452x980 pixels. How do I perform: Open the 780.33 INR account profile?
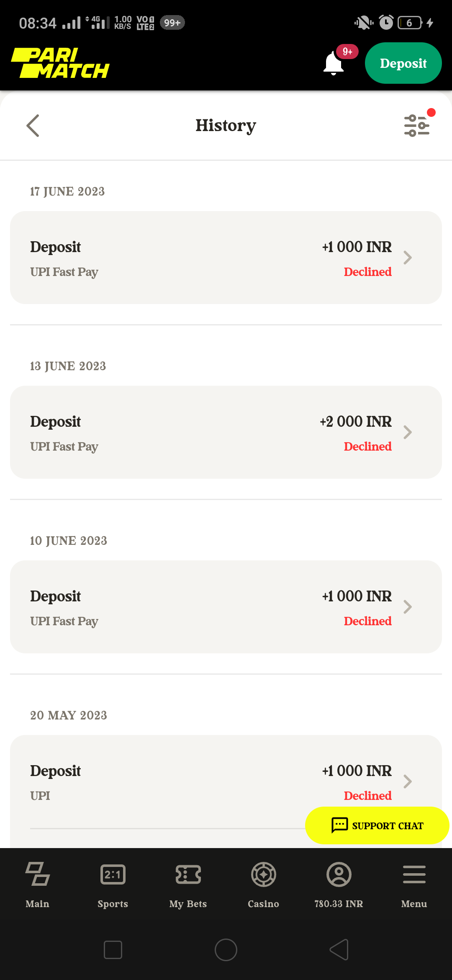pos(339,885)
